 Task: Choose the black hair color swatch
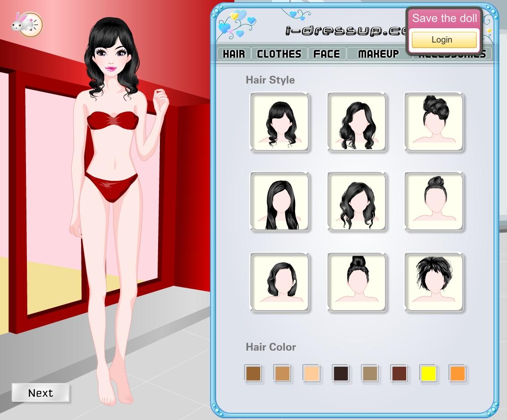click(340, 373)
